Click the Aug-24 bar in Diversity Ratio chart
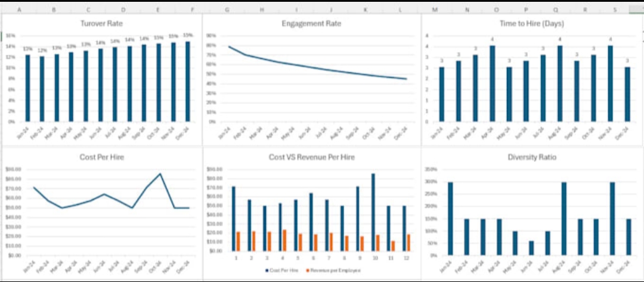Image resolution: width=644 pixels, height=282 pixels. (563, 218)
